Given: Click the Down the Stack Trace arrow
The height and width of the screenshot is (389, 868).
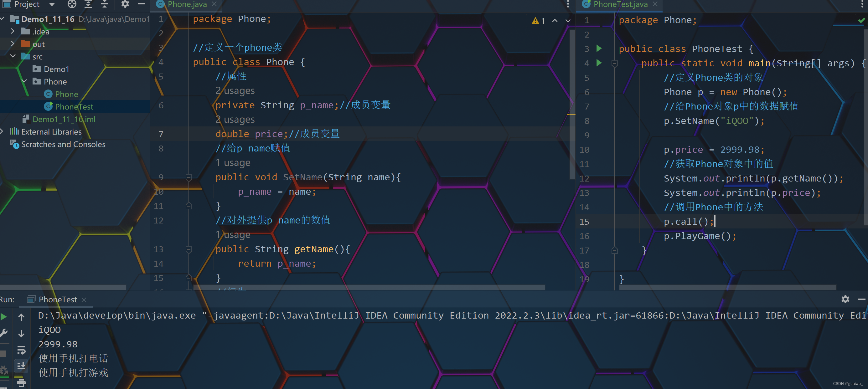Looking at the screenshot, I should (x=21, y=333).
